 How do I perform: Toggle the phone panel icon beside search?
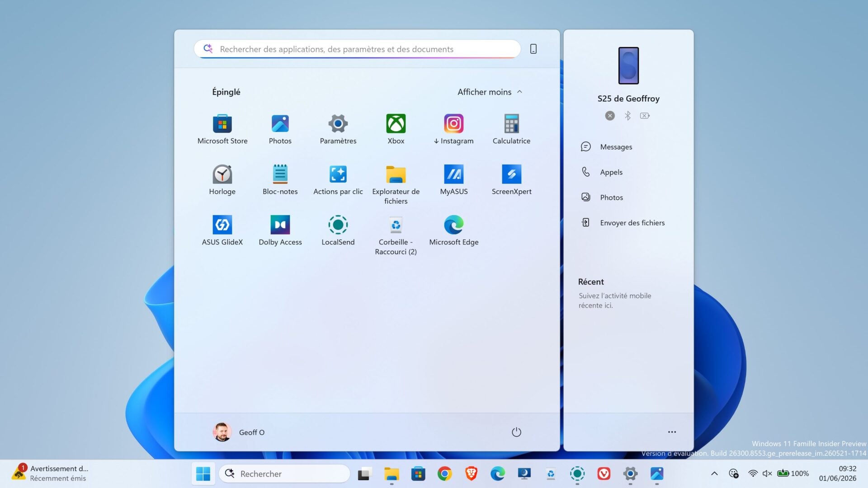(x=533, y=49)
